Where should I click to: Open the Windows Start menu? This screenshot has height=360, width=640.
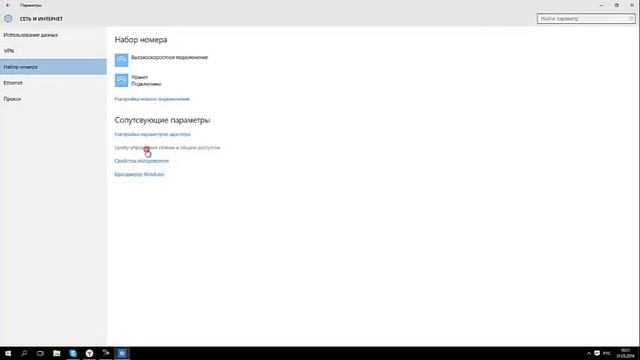coord(8,353)
